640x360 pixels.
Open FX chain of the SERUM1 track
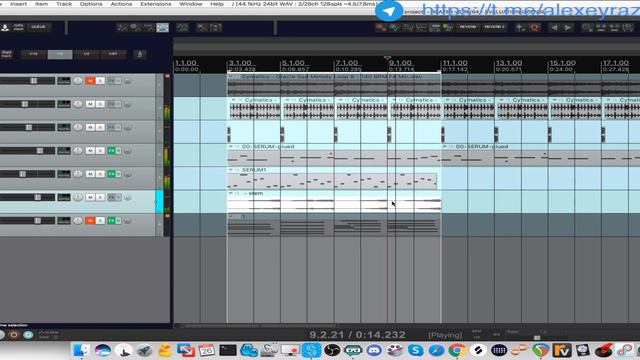click(111, 174)
